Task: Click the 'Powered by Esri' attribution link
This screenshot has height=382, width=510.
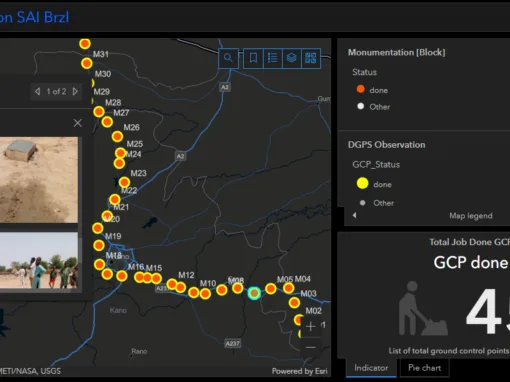Action: point(299,371)
